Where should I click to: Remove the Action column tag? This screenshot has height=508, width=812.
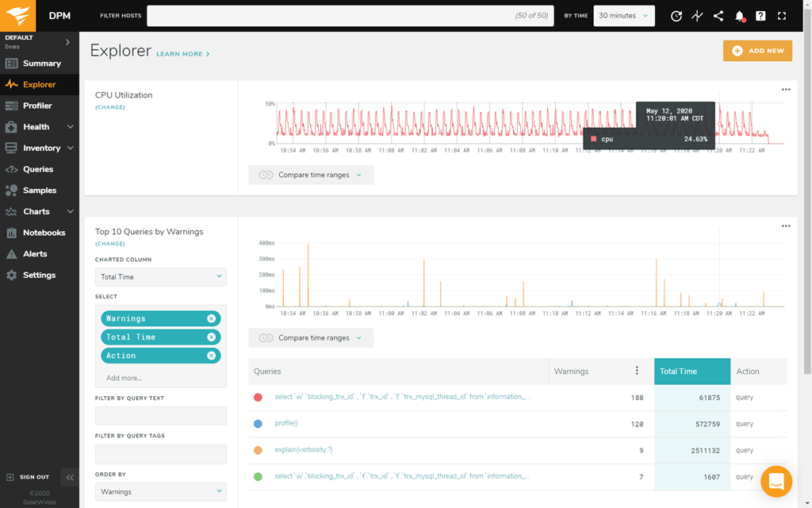(211, 356)
